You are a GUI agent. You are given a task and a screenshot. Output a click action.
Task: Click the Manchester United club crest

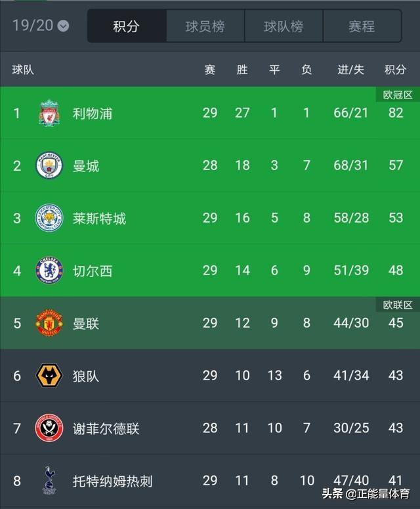point(49,323)
